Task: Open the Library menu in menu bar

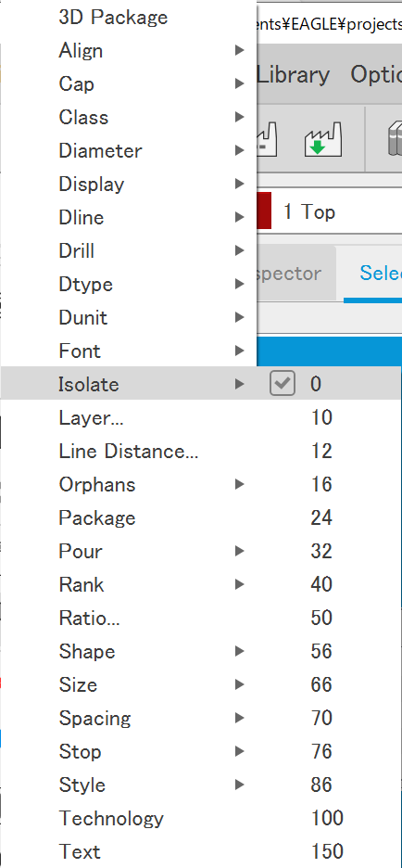Action: point(294,75)
